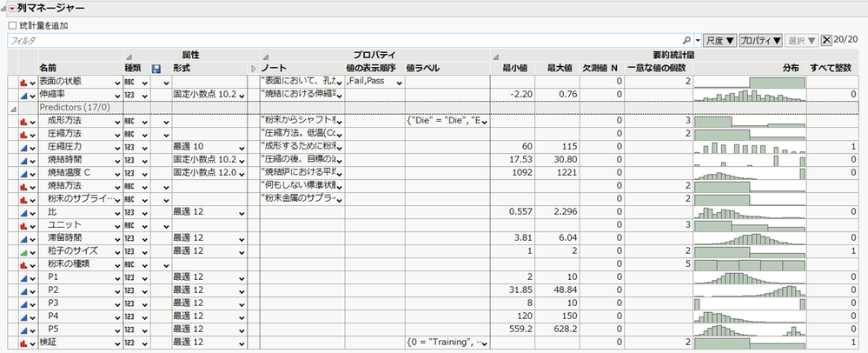Click the continuous icon for 伸縮率
Screen dimensions: 868x353
(x=23, y=95)
